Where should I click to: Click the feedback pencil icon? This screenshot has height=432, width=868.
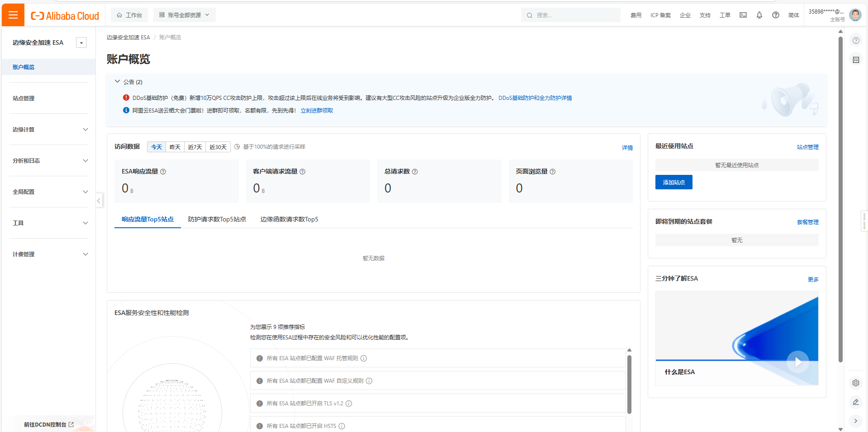tap(855, 402)
